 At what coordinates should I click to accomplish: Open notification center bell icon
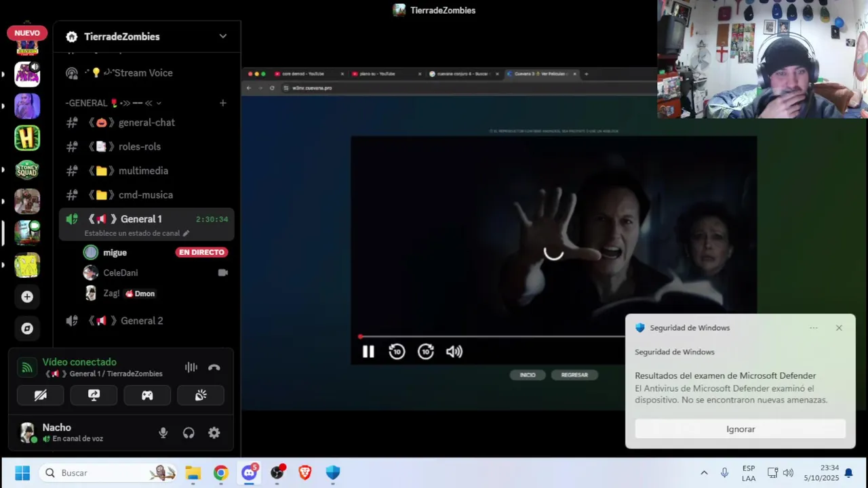coord(848,473)
